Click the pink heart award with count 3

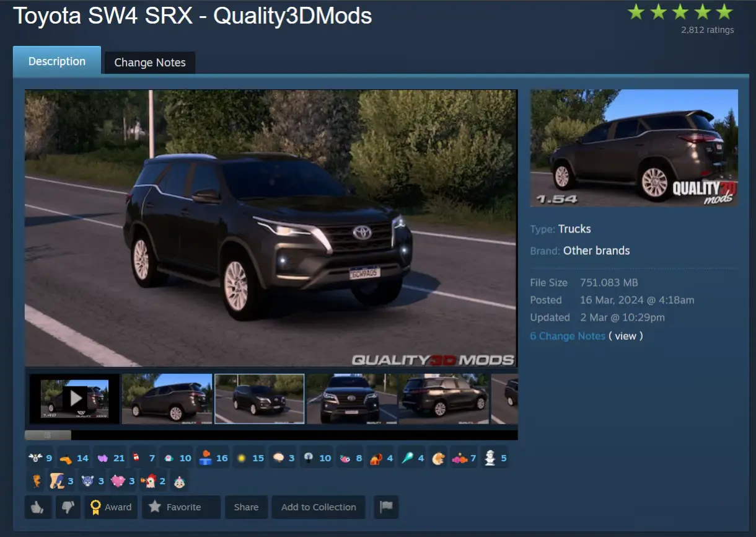tap(123, 481)
